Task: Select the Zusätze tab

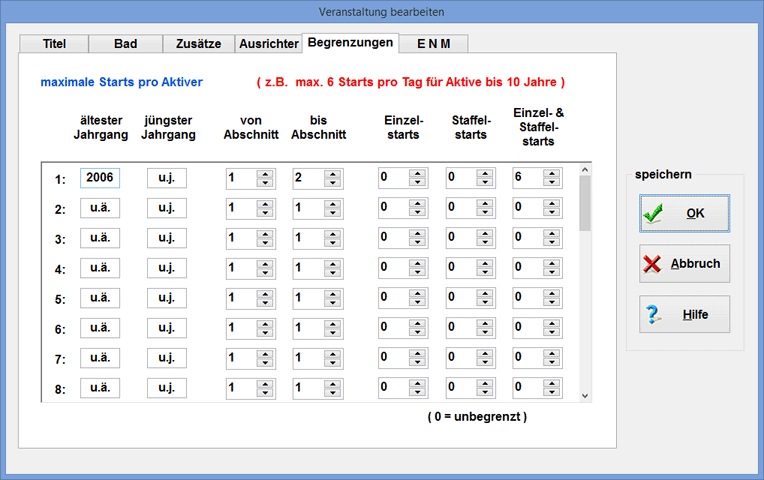Action: (197, 44)
